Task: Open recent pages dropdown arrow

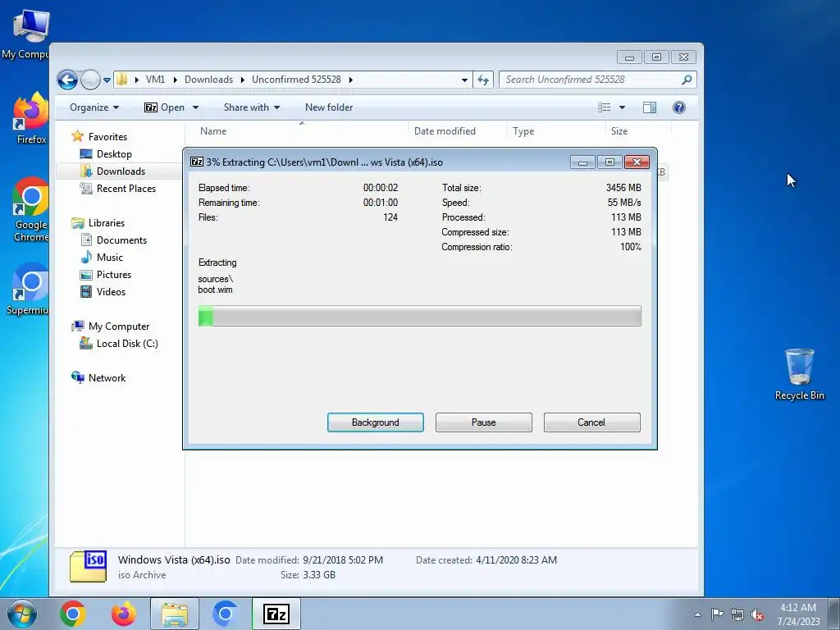Action: [107, 80]
